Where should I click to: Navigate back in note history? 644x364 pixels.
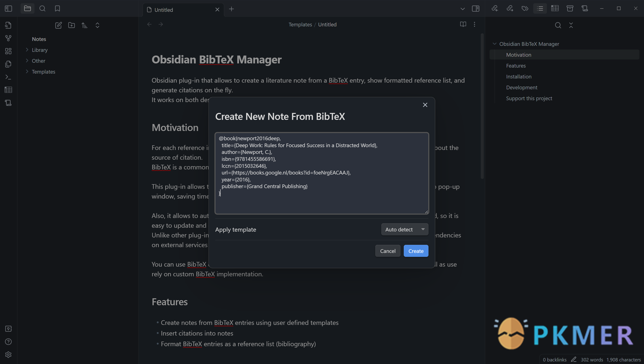(150, 24)
